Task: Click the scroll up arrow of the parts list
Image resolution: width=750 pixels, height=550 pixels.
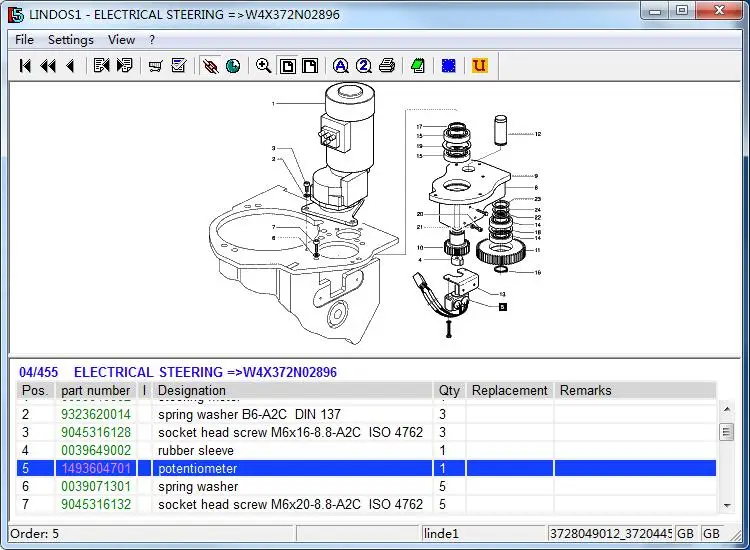Action: (x=727, y=409)
